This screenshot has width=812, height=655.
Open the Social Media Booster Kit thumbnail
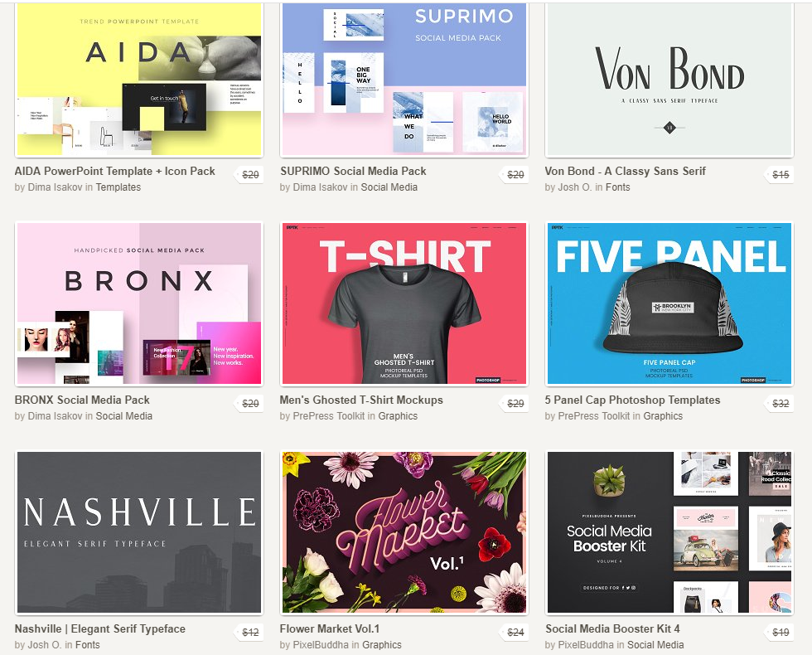coord(669,532)
